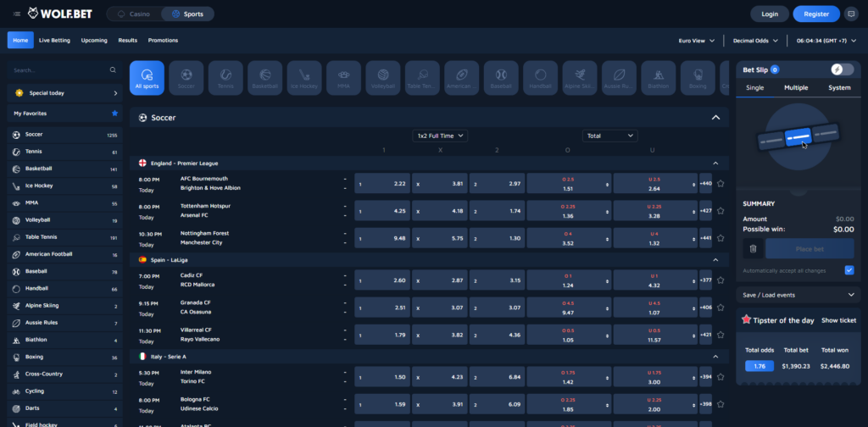Image resolution: width=868 pixels, height=427 pixels.
Task: Select the Tennis sport icon tile
Action: coord(225,78)
